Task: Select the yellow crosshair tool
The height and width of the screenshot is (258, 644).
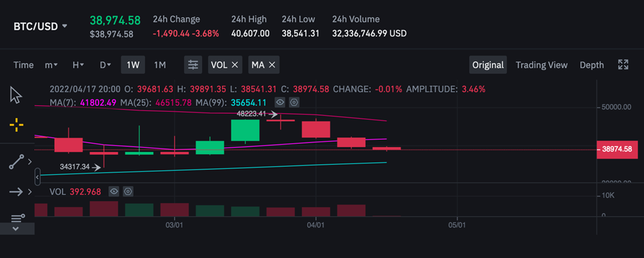Action: pos(16,124)
